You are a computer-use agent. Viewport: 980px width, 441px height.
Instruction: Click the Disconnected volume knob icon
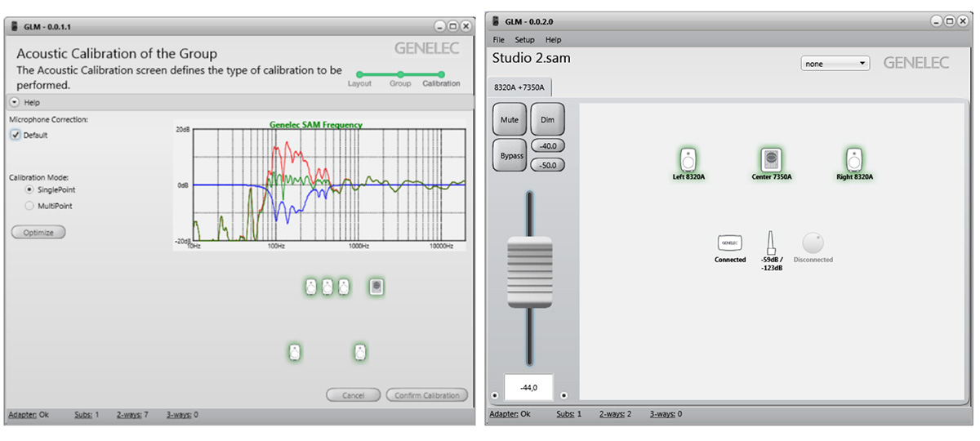813,243
